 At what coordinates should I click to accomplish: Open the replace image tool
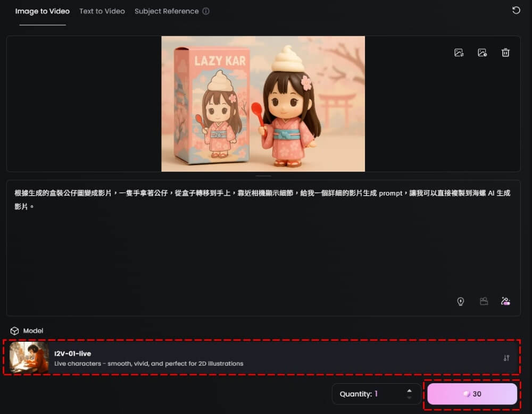click(x=458, y=52)
